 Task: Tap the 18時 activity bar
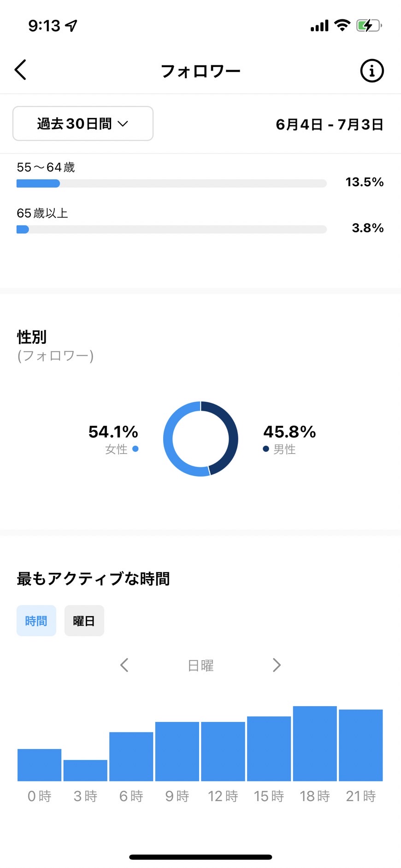[315, 743]
